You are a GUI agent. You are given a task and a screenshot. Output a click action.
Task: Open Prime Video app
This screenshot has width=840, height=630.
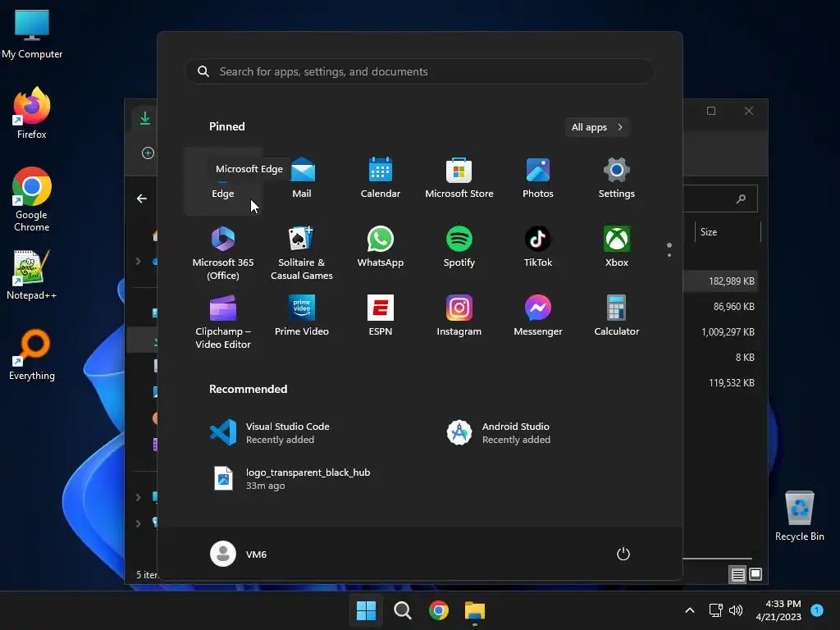pyautogui.click(x=302, y=316)
